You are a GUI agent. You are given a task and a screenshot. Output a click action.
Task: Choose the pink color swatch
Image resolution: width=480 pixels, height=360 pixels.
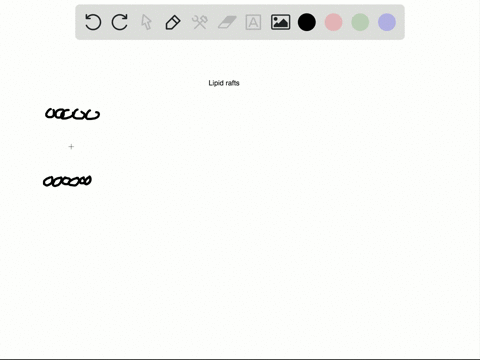[333, 22]
